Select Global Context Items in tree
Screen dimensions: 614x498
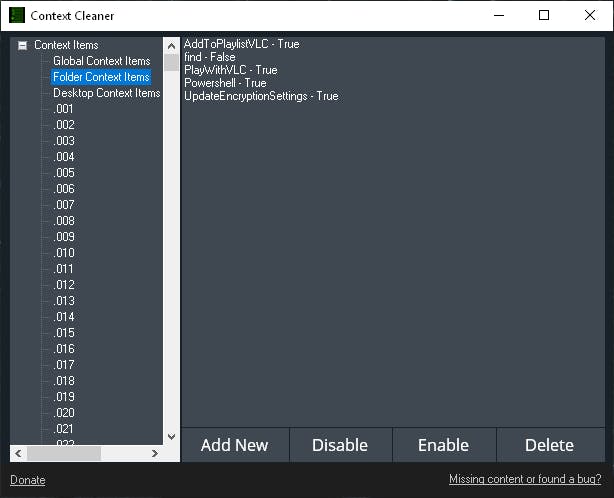pos(101,61)
